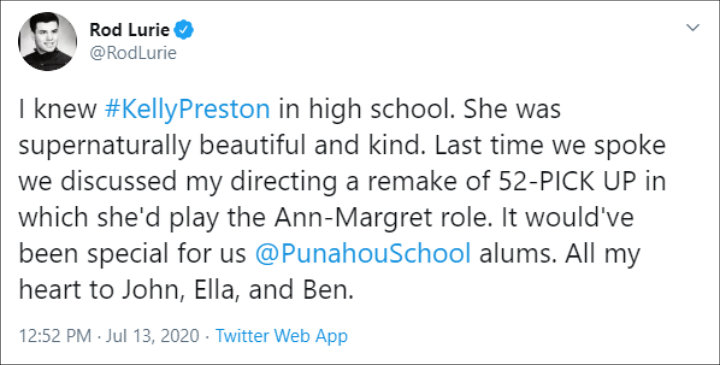Expand the tweet options chevron
Viewport: 720px width, 365px height.
click(692, 28)
